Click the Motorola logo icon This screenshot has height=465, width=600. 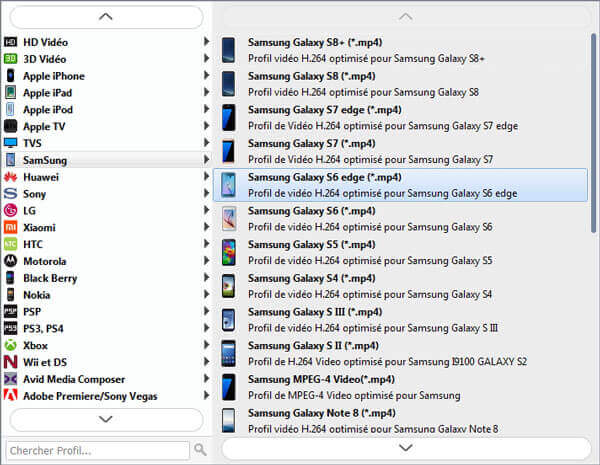click(x=10, y=261)
